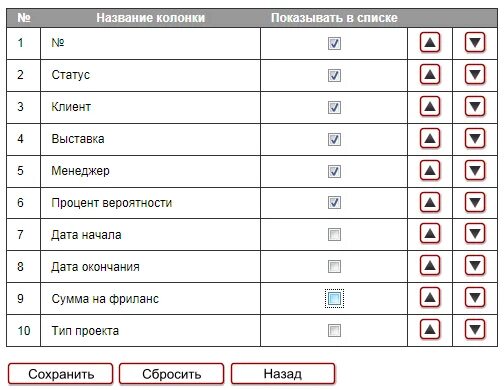This screenshot has height=390, width=504.
Task: Check the Сумма на фриланс checkbox
Action: coord(334,298)
